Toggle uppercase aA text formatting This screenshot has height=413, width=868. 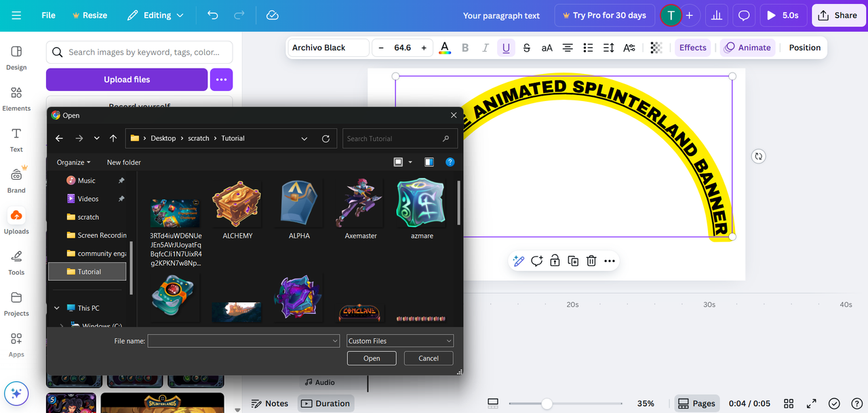[547, 47]
